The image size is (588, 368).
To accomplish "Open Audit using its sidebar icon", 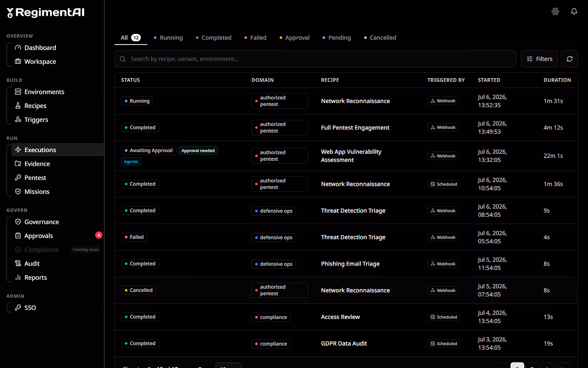I will (18, 263).
